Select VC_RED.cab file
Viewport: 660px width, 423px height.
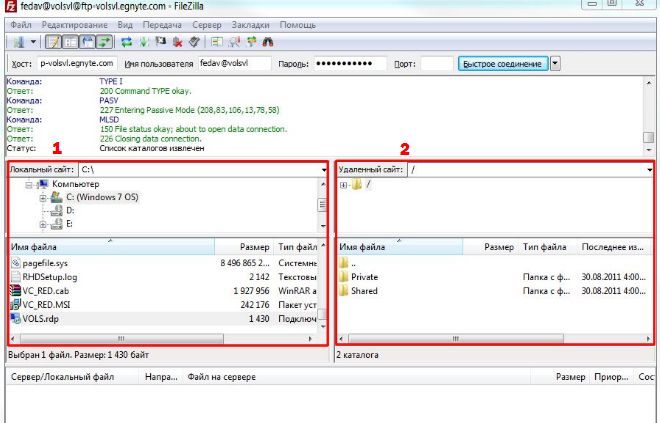[x=45, y=291]
